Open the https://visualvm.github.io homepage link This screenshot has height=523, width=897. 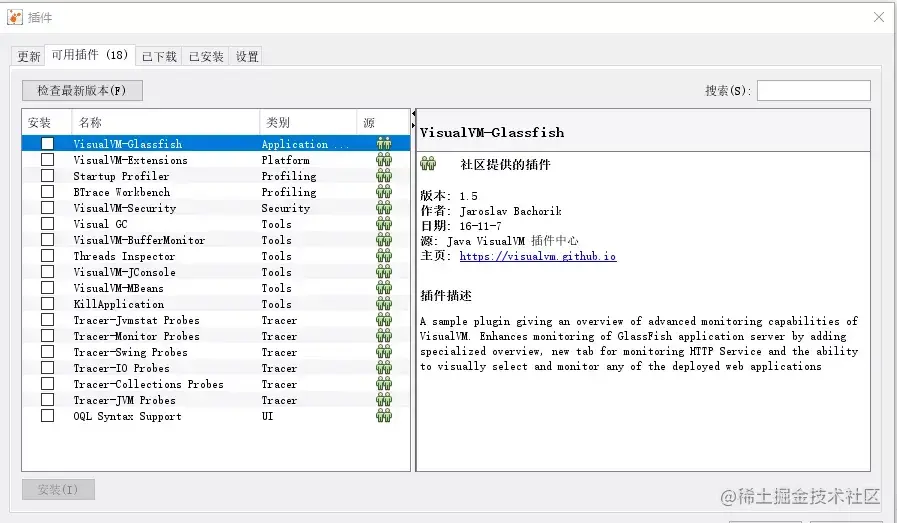pyautogui.click(x=538, y=256)
